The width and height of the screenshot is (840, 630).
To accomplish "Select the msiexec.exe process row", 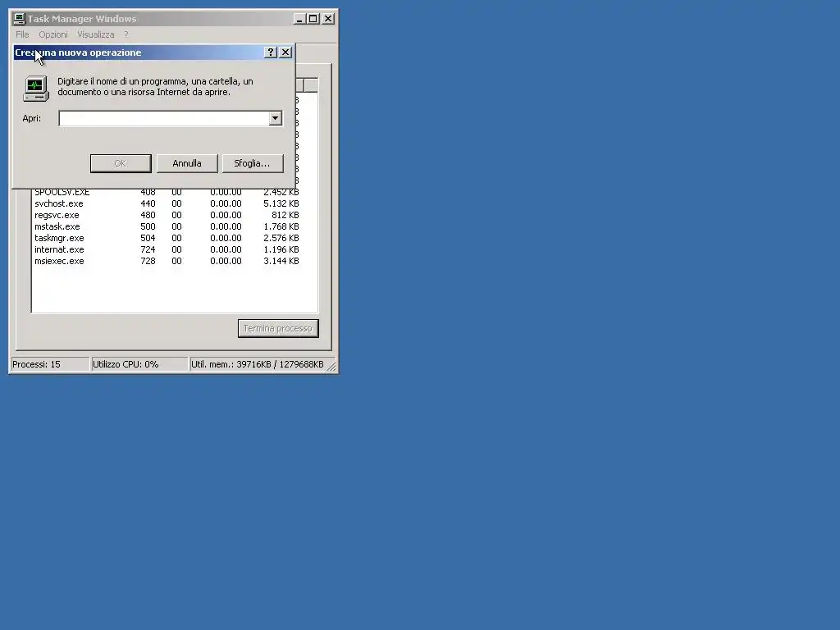I will click(x=167, y=261).
